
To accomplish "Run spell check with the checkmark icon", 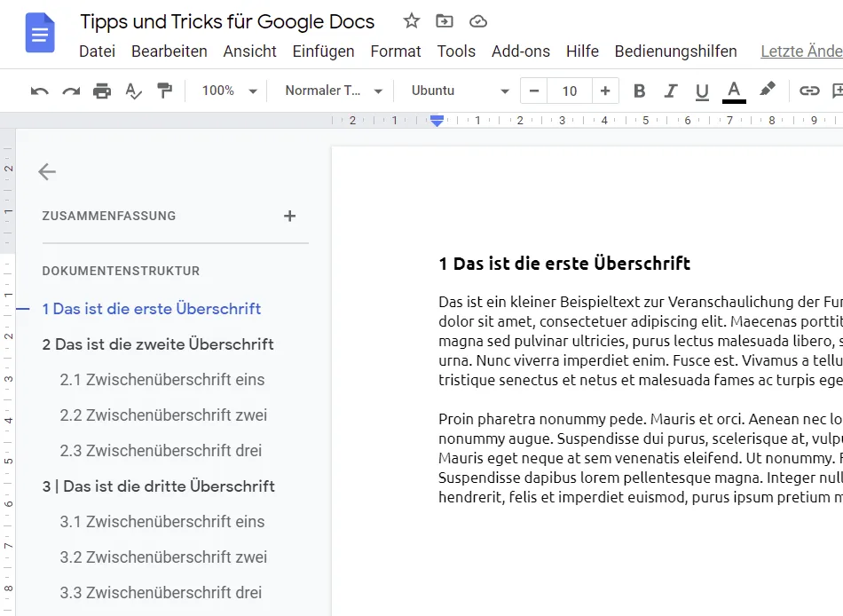I will pos(133,91).
